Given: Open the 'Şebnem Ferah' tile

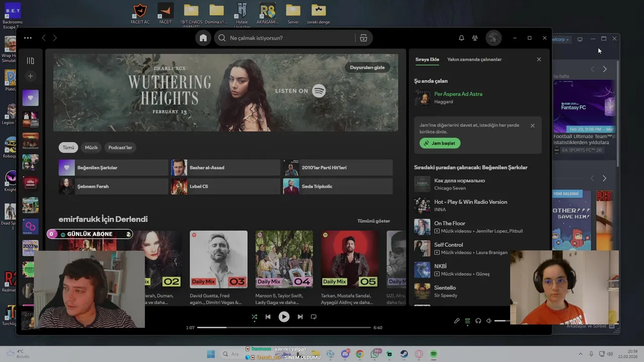Looking at the screenshot, I should pyautogui.click(x=113, y=186).
